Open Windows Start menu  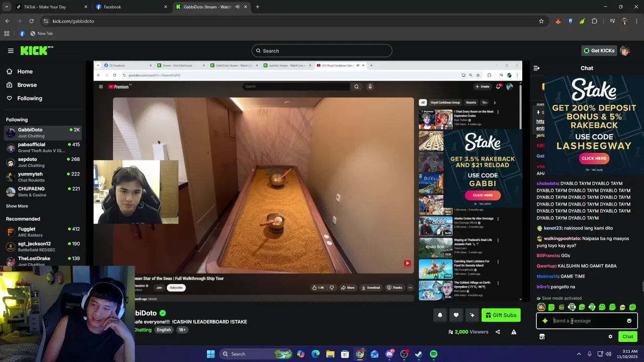tap(211, 354)
